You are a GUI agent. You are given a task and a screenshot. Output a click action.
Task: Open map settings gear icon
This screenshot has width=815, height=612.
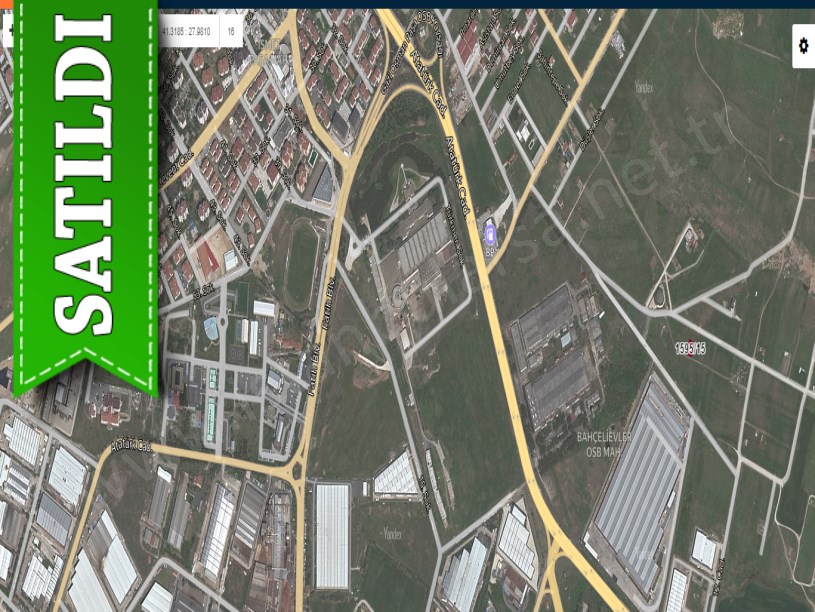802,46
